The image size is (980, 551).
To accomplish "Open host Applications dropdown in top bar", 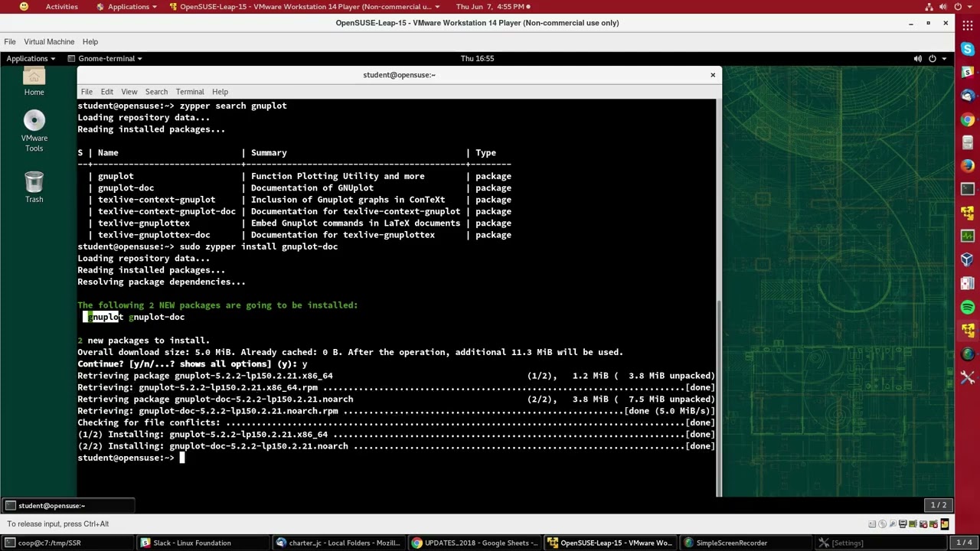I will tap(129, 6).
